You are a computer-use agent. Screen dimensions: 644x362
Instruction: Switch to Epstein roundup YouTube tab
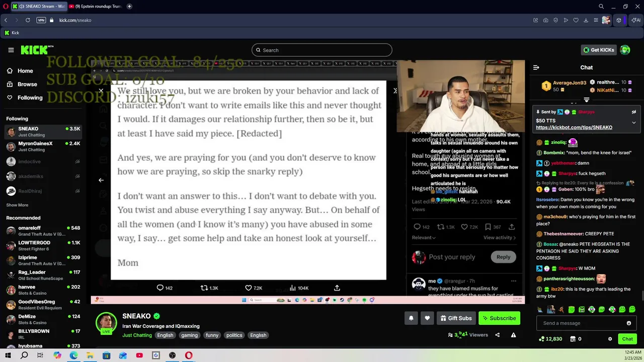(96, 7)
